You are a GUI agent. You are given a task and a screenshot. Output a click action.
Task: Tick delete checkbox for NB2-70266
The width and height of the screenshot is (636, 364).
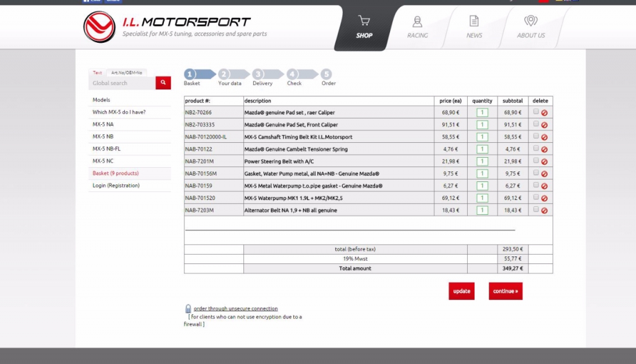click(x=536, y=112)
